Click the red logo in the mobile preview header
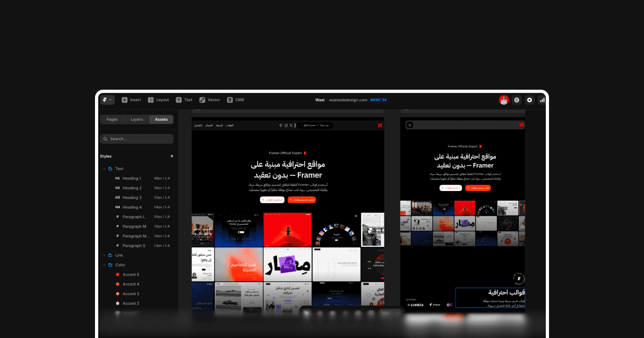Image resolution: width=644 pixels, height=338 pixels. click(x=521, y=124)
